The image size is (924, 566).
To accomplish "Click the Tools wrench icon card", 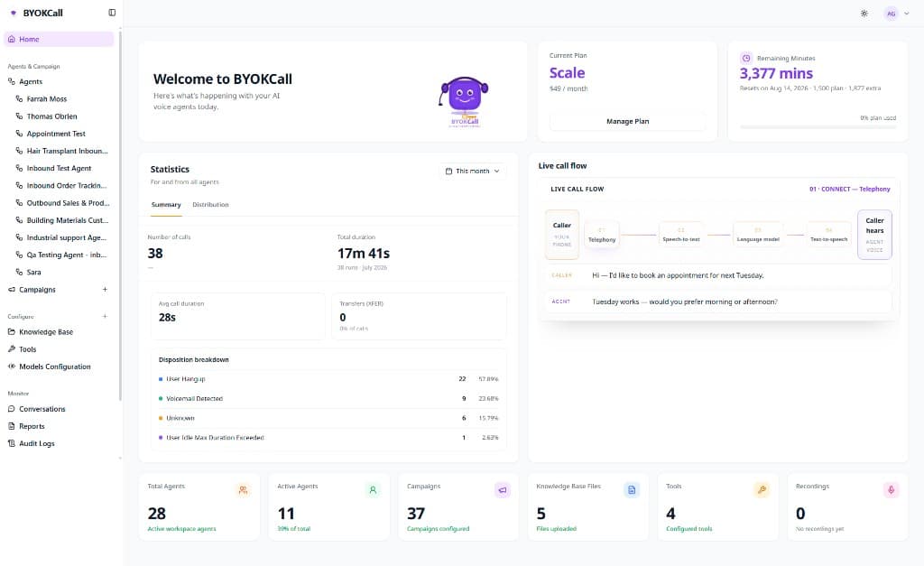I will (x=762, y=490).
